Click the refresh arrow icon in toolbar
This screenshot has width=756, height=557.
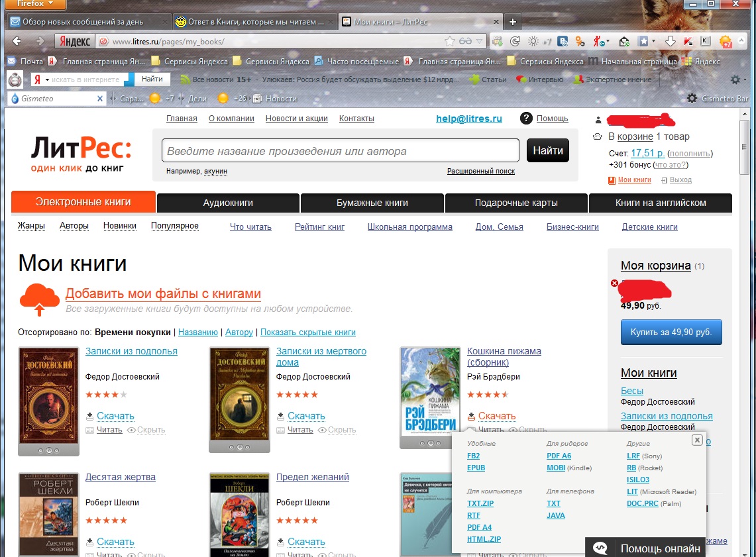coord(515,42)
